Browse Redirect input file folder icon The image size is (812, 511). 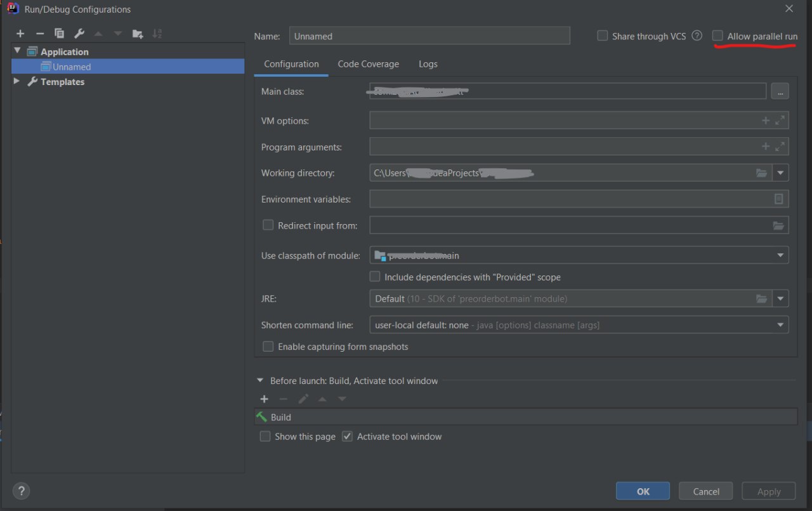coord(779,225)
